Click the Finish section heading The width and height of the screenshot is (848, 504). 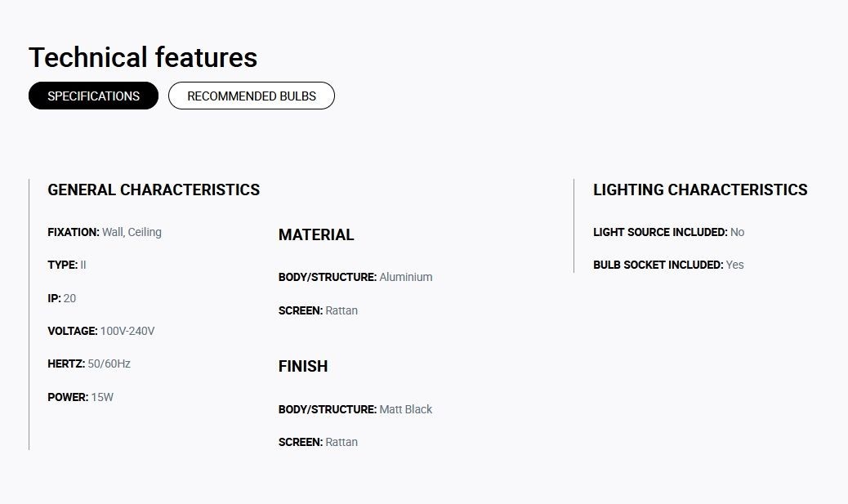(303, 366)
